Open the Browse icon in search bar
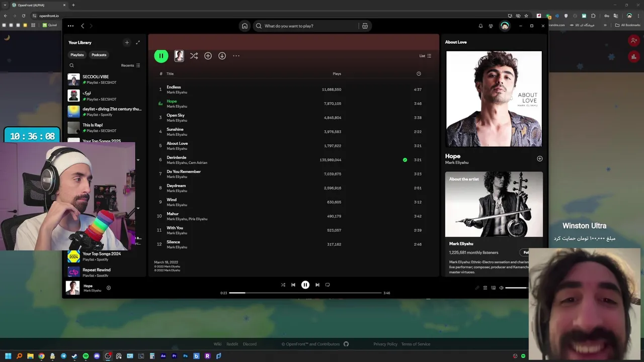 coord(365,26)
